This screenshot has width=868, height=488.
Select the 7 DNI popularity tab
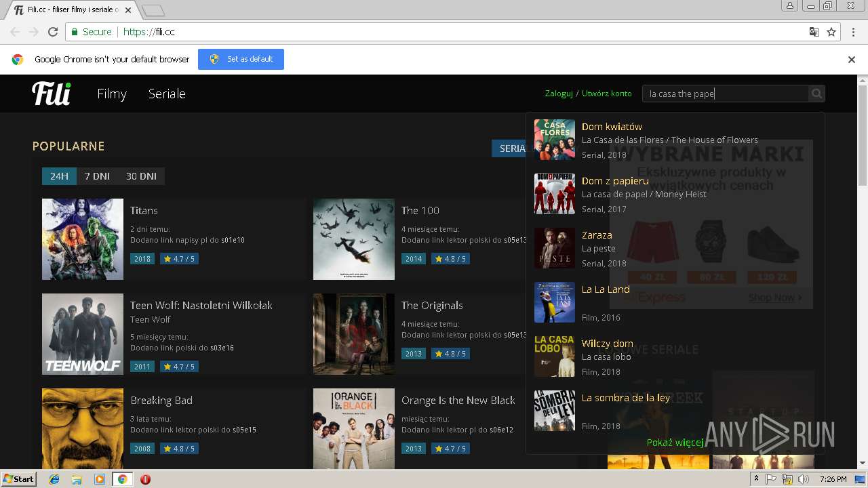coord(97,176)
